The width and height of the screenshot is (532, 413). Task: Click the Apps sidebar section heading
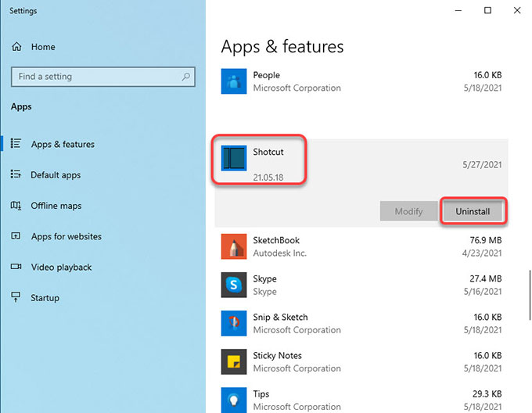point(21,107)
